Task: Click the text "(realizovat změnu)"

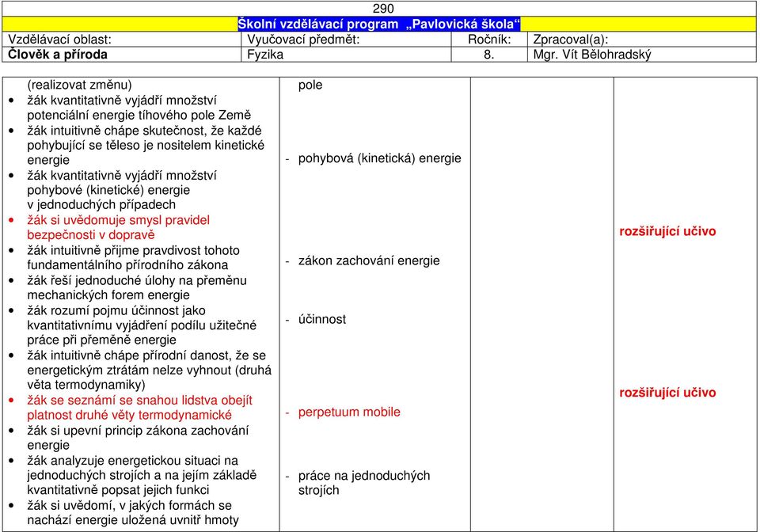Action: (x=79, y=85)
